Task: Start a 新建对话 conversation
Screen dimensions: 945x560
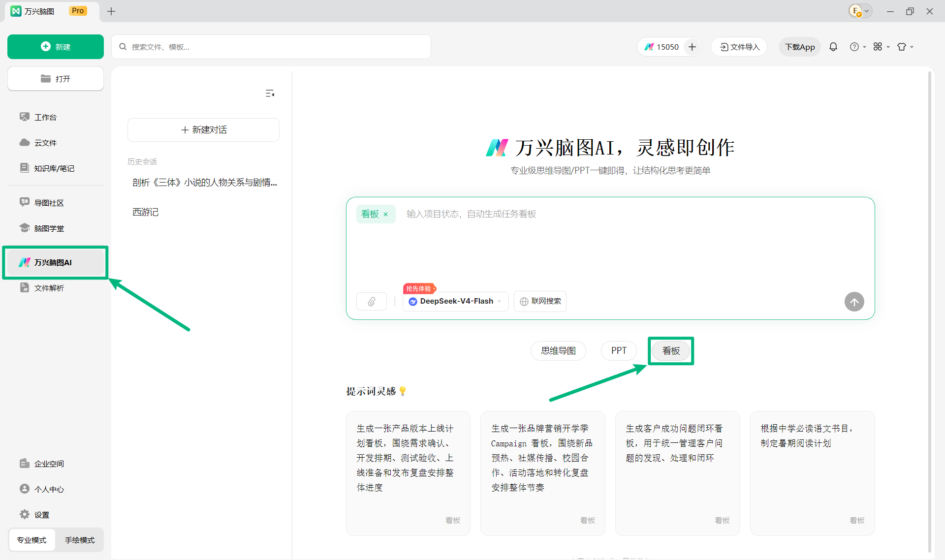Action: point(203,130)
